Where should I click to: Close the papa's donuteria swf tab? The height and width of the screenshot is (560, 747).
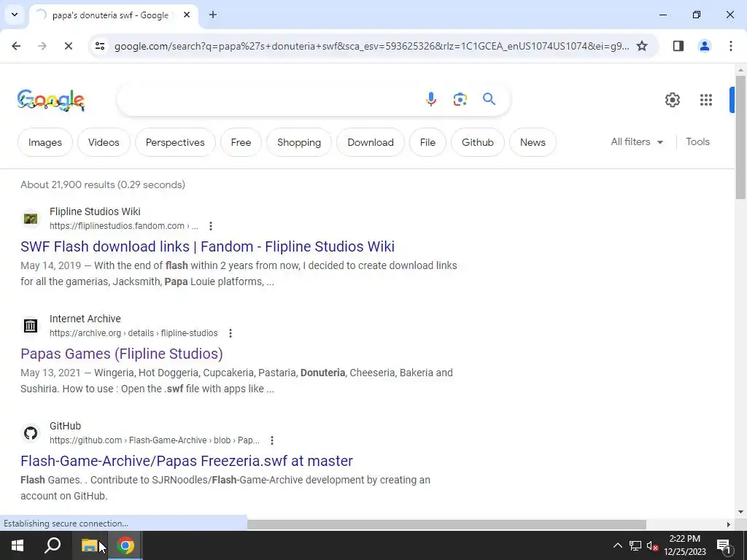(187, 15)
